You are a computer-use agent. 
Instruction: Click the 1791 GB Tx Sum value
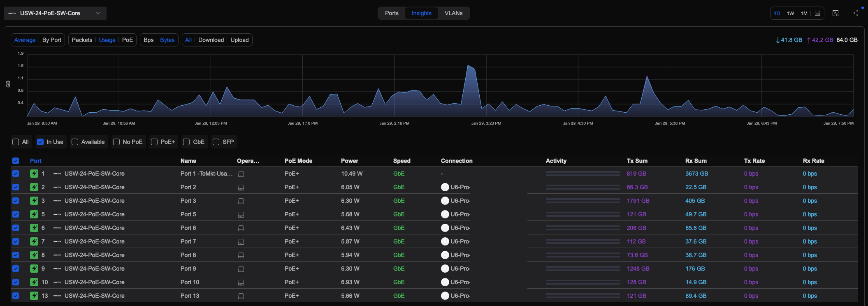638,201
